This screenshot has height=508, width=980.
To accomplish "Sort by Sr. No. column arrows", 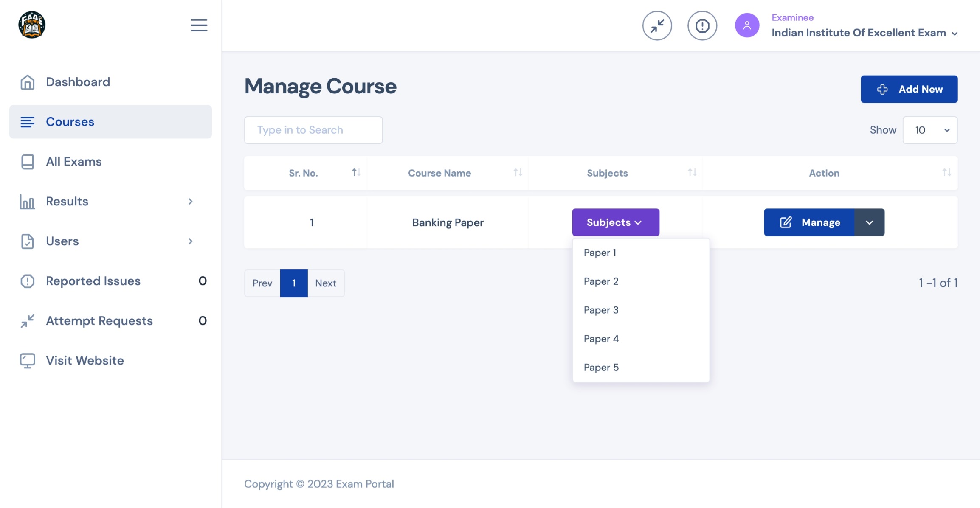I will [x=356, y=172].
